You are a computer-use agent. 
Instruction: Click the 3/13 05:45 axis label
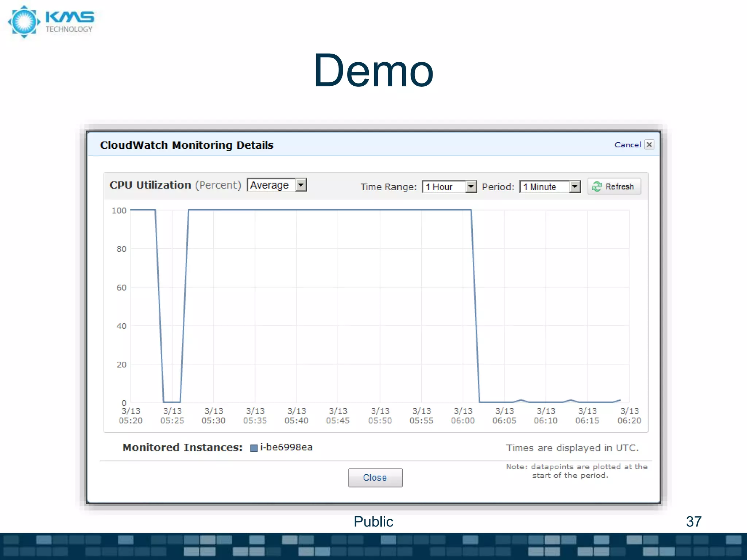(x=338, y=416)
